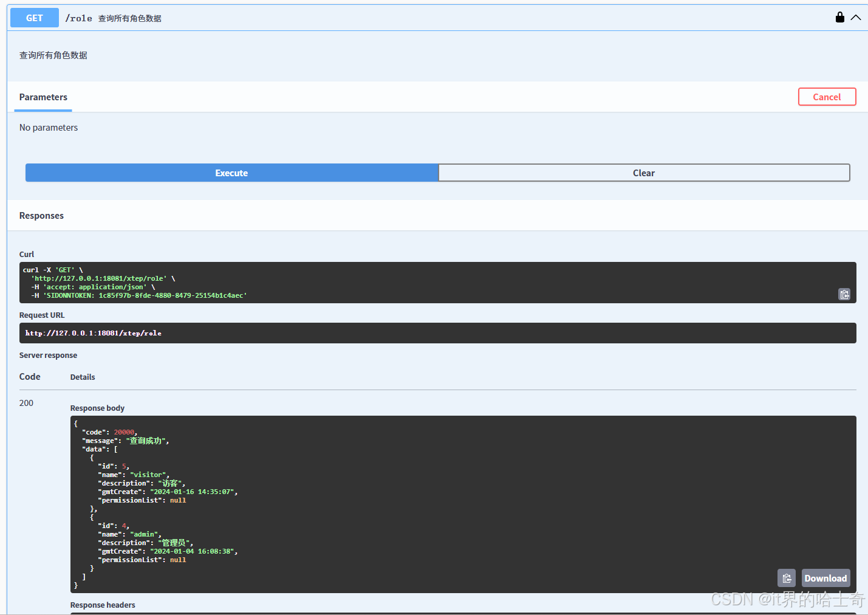This screenshot has width=868, height=615.
Task: Click the SIDONNTOKEN header line in the curl
Action: coord(139,295)
